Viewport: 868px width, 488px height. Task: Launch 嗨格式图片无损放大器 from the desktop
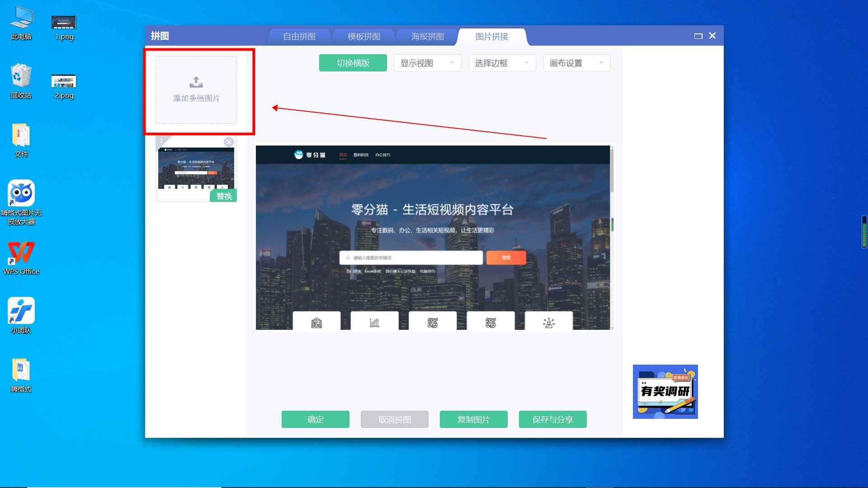[21, 194]
